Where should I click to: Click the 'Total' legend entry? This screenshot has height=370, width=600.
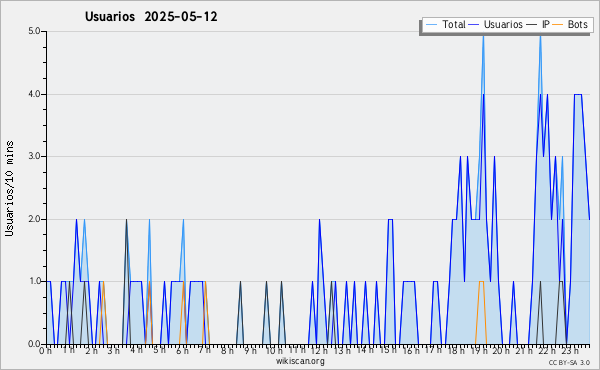445,24
